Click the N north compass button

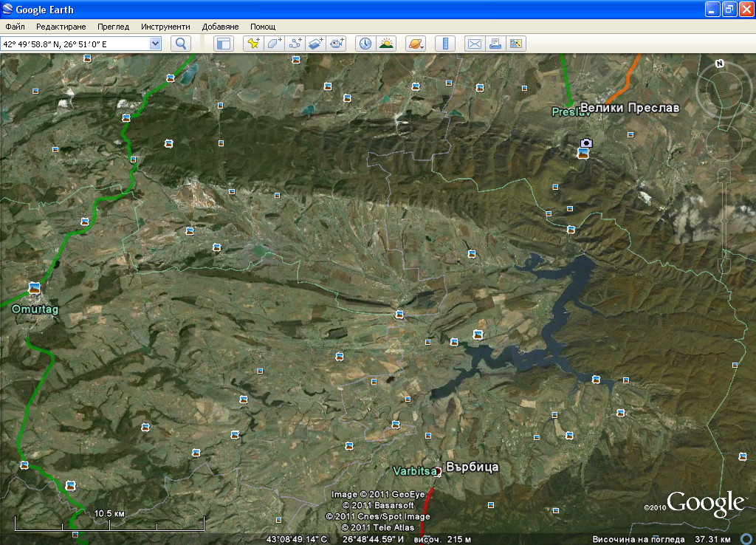[x=719, y=64]
